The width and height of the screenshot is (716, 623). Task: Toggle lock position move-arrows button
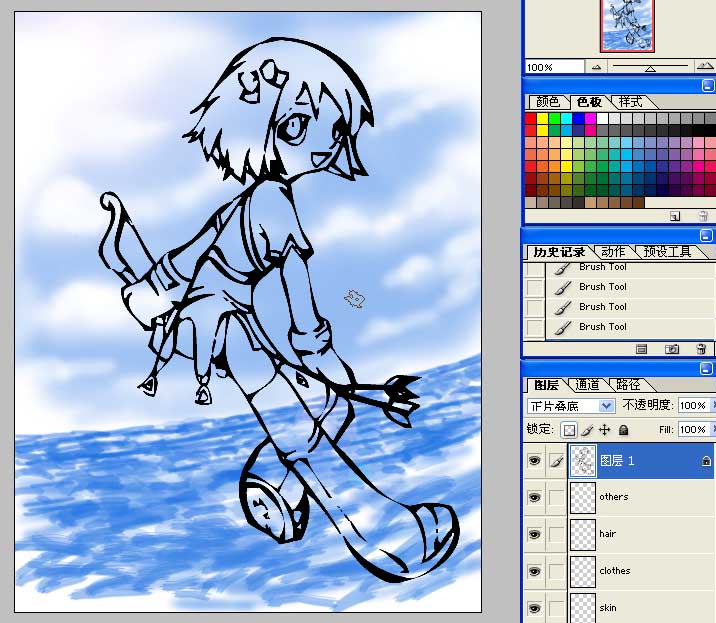click(x=605, y=430)
